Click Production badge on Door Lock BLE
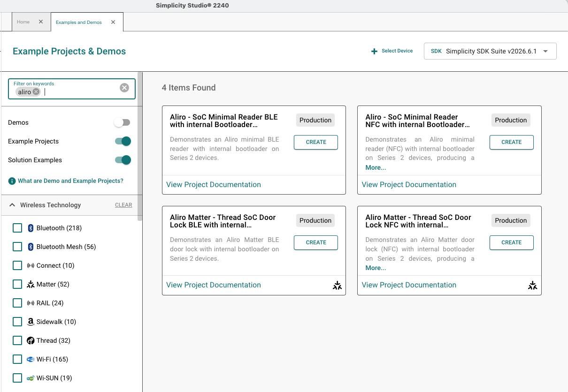Image resolution: width=568 pixels, height=392 pixels. (315, 220)
